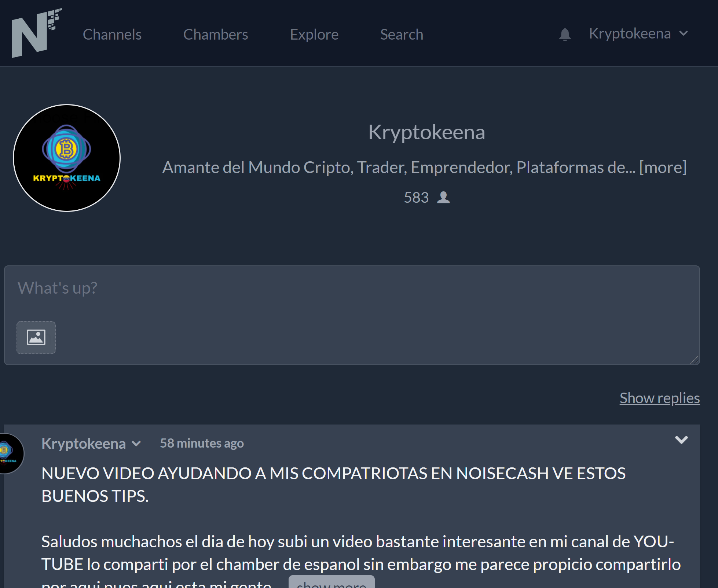Open the post options chevron

click(681, 440)
